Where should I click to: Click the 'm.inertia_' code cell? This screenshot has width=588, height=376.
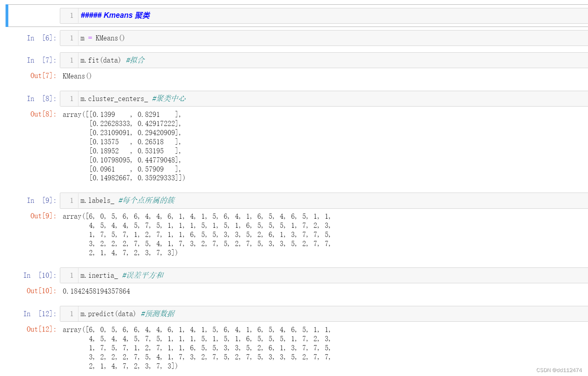(324, 275)
